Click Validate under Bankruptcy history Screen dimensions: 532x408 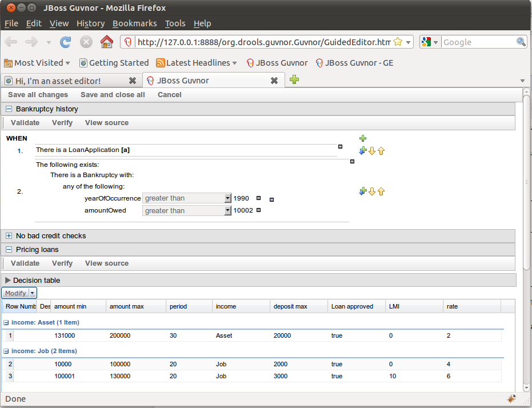click(x=25, y=123)
